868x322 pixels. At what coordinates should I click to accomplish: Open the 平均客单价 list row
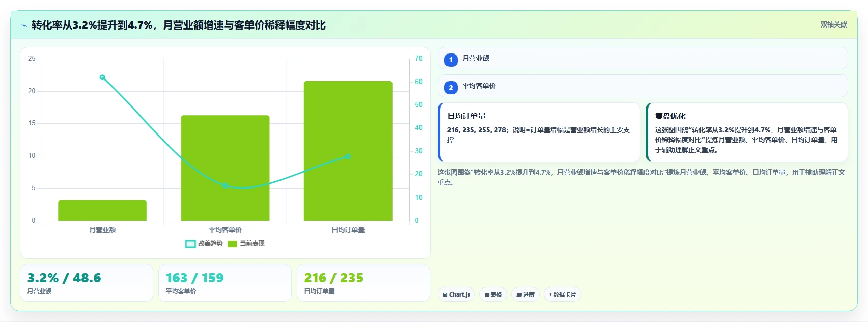click(x=642, y=86)
